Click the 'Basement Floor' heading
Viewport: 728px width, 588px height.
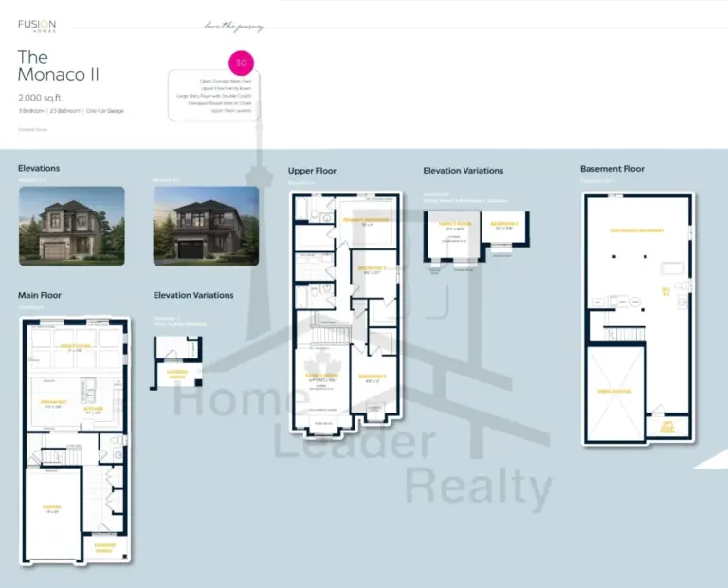612,169
